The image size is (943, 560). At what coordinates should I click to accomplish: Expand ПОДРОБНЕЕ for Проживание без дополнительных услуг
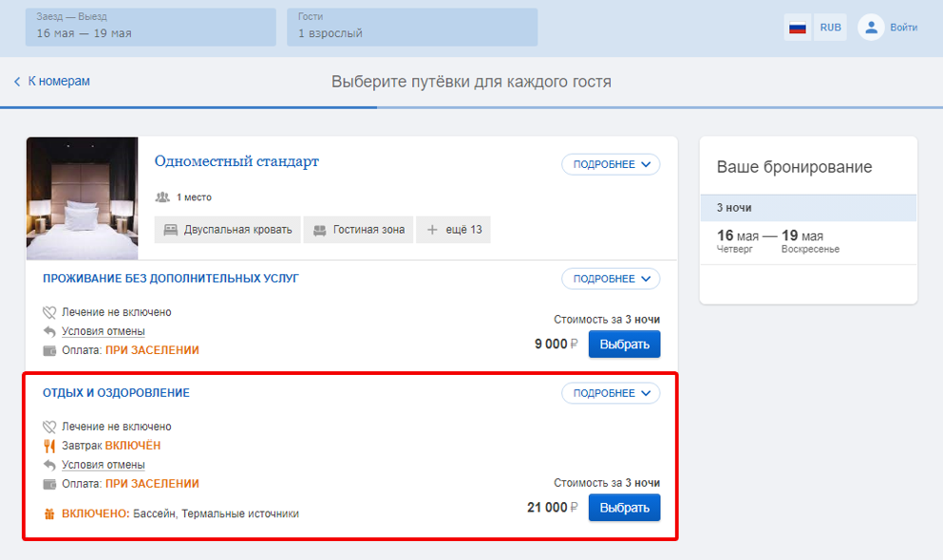click(611, 278)
